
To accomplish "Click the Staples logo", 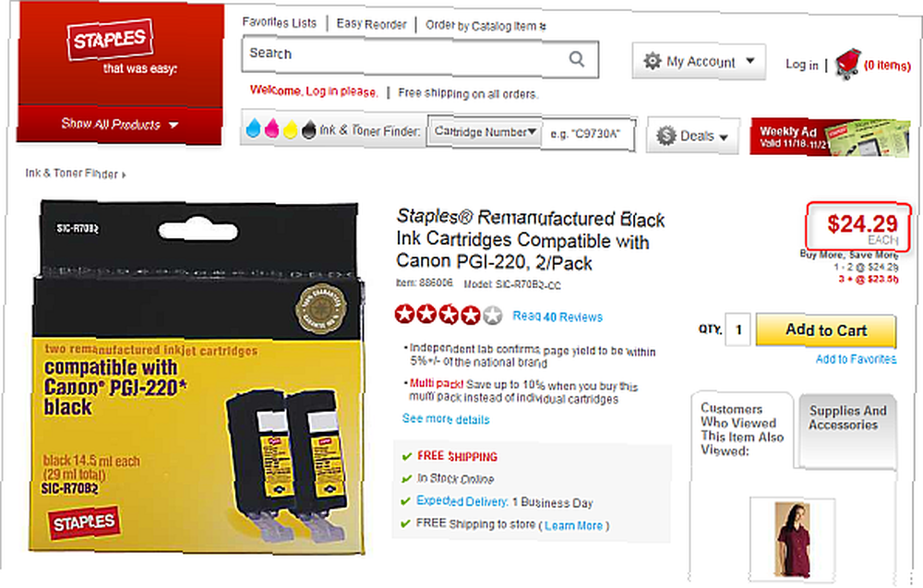I will [x=110, y=40].
